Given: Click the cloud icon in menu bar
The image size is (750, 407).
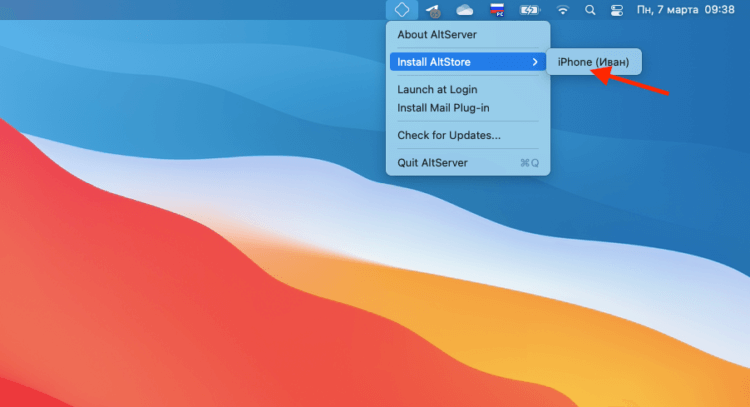Looking at the screenshot, I should pos(464,10).
